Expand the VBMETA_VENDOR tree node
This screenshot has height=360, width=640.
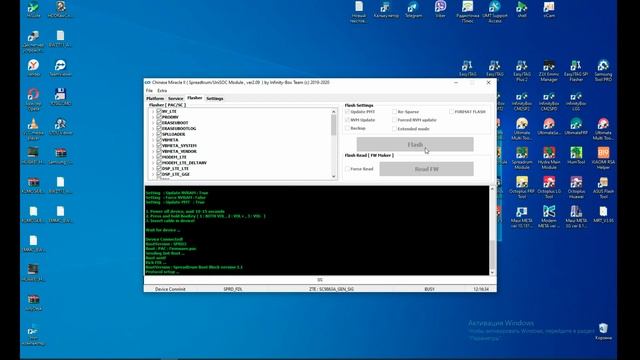(153, 151)
